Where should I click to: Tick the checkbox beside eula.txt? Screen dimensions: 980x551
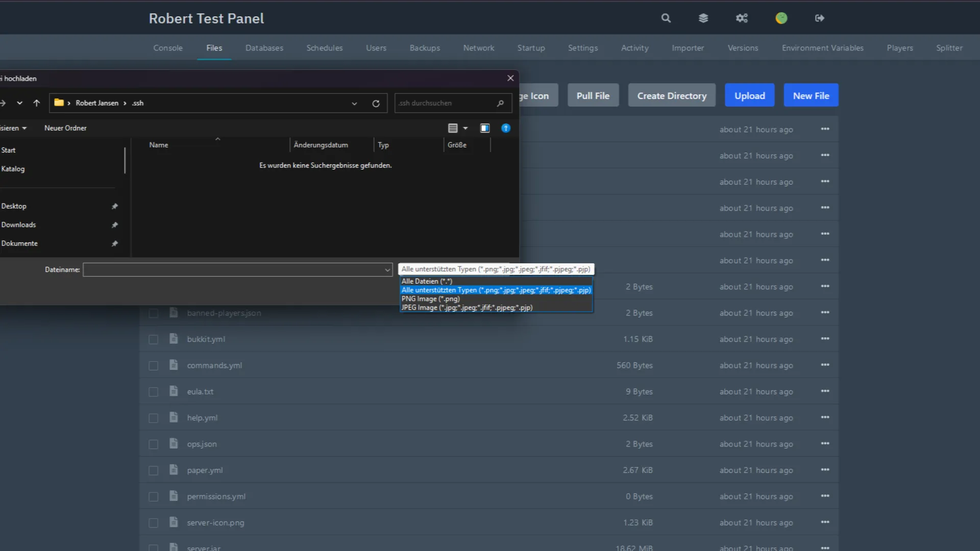coord(153,392)
